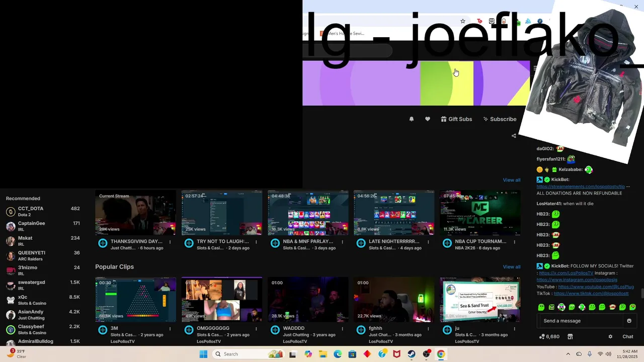
Task: Click the Subscribe button
Action: coord(500,119)
